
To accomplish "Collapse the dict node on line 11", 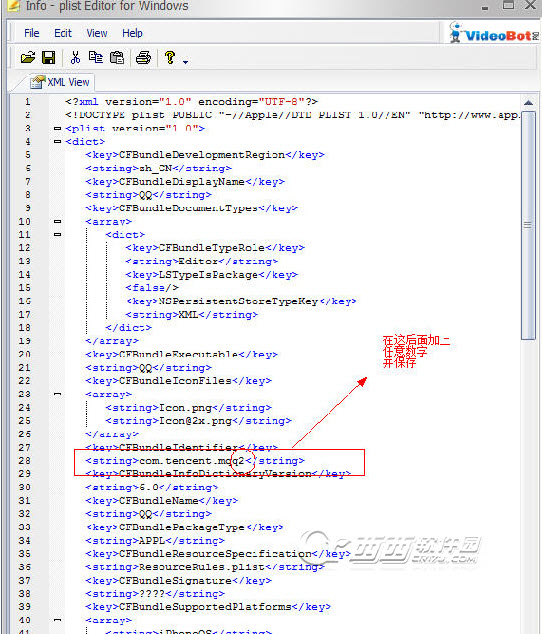I will (x=57, y=235).
